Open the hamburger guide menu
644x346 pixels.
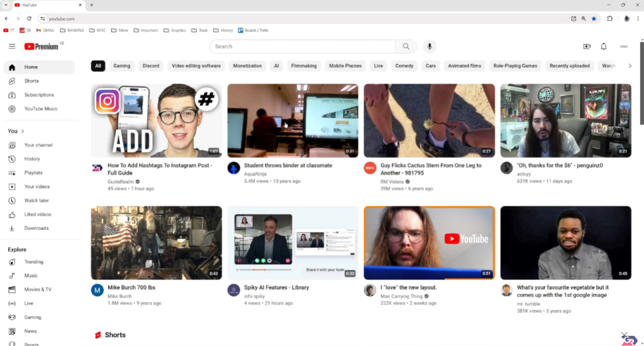click(12, 47)
